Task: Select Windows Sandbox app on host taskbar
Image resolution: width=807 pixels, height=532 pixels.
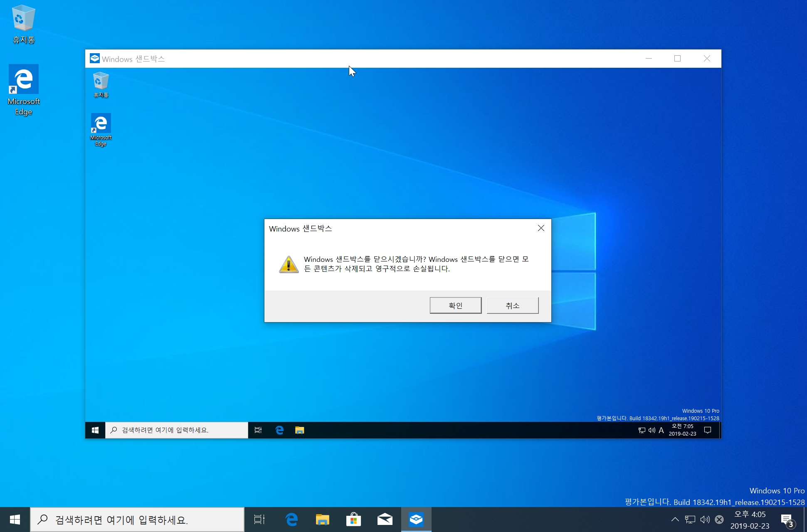Action: coord(416,520)
